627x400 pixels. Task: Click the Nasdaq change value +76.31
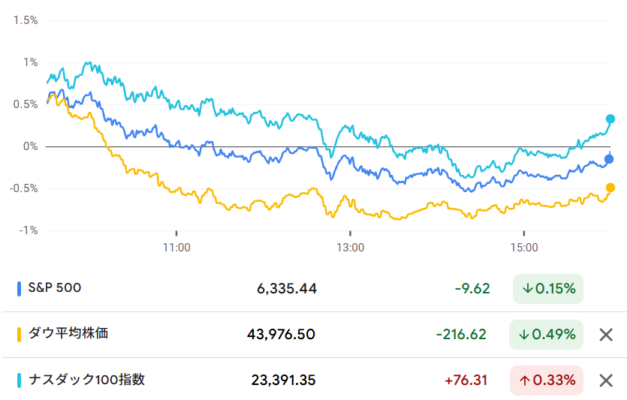[x=466, y=380]
